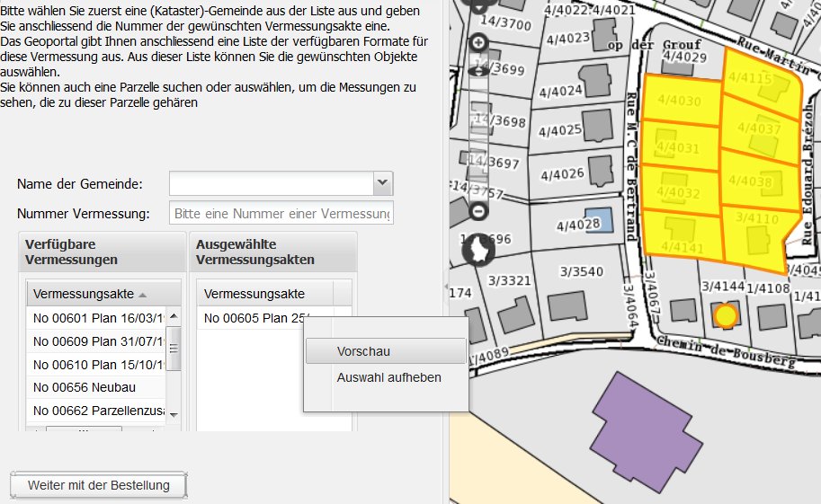Click the Name der Gemeinde combo box field
The width and height of the screenshot is (821, 504).
tap(272, 183)
